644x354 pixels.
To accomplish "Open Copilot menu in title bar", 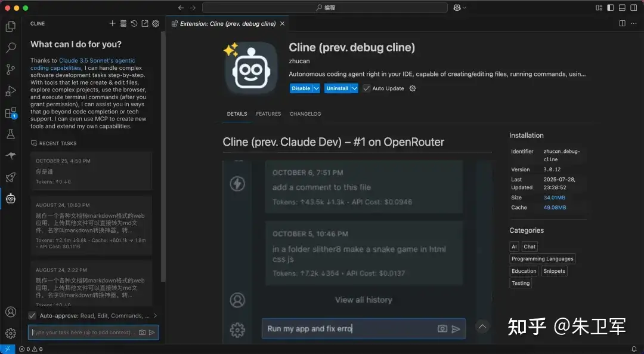I will pos(460,7).
